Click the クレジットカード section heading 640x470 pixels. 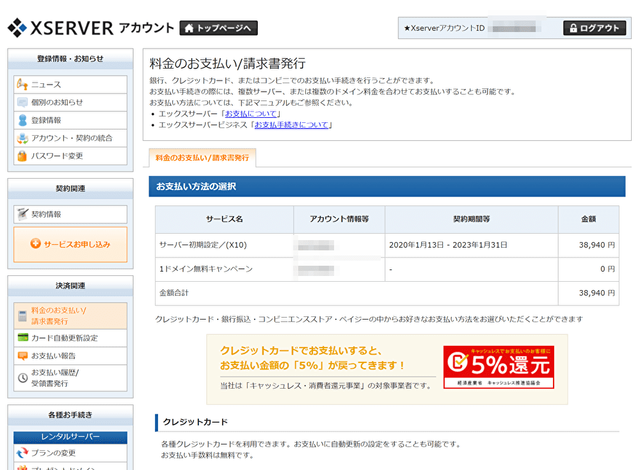[195, 422]
